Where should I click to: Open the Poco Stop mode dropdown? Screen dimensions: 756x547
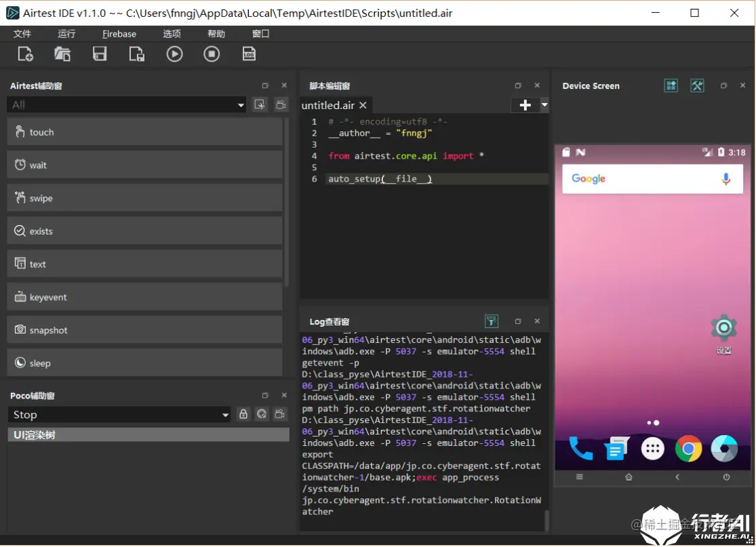119,414
